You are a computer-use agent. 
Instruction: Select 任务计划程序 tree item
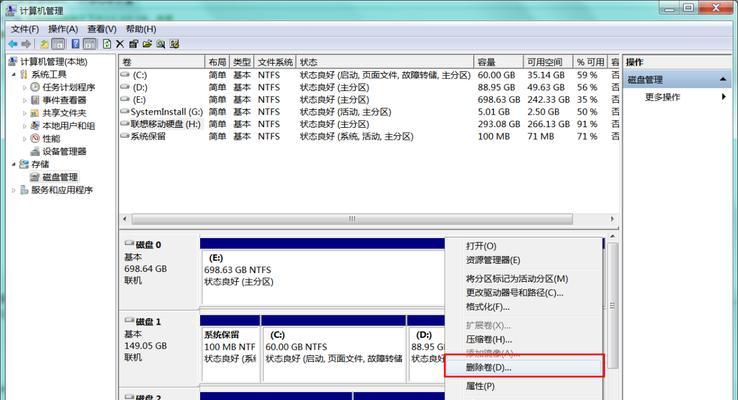pyautogui.click(x=69, y=87)
